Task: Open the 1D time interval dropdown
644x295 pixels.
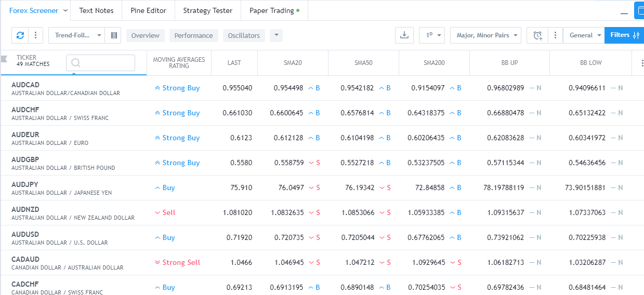Action: (x=432, y=35)
